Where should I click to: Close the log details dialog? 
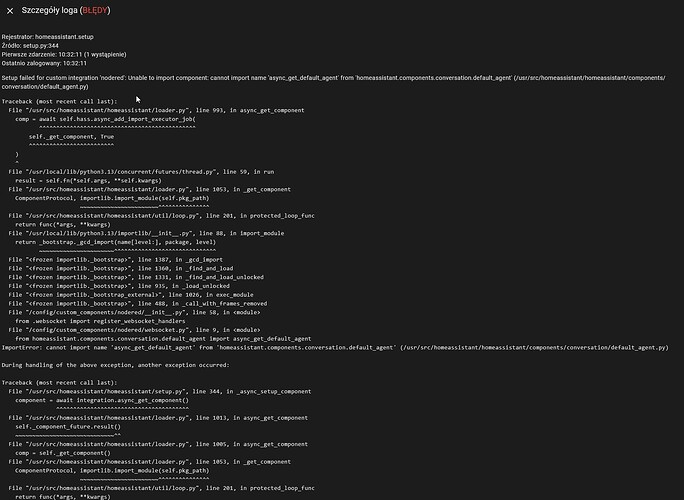[10, 10]
